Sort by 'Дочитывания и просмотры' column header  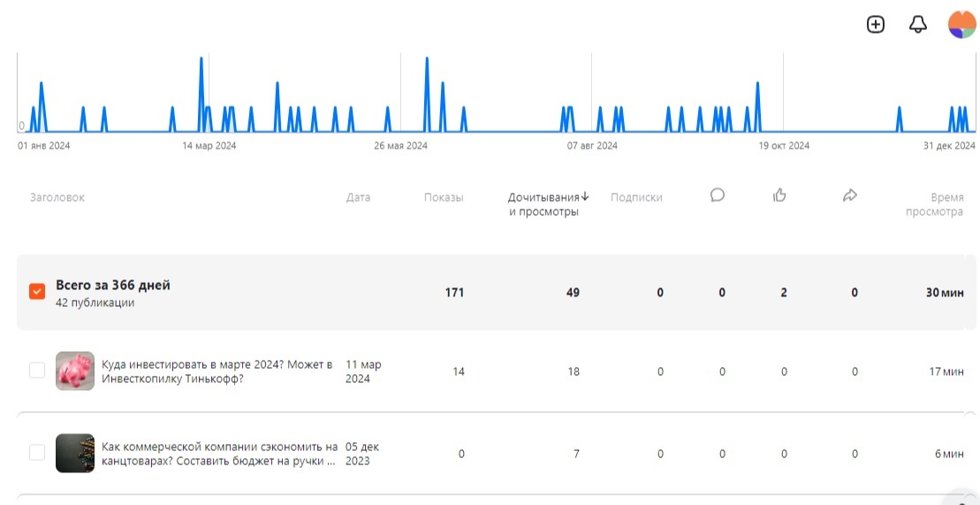pos(543,204)
